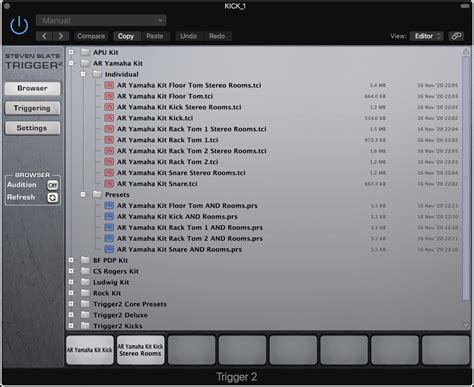Click Snare AND Rooms.prs preset icon

(109, 249)
